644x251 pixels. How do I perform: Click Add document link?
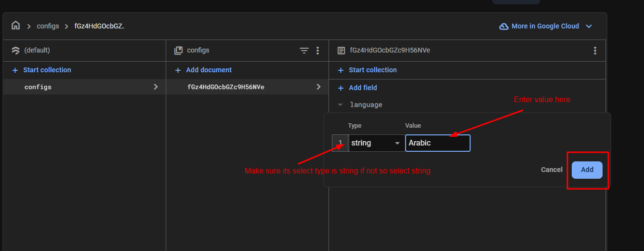209,70
